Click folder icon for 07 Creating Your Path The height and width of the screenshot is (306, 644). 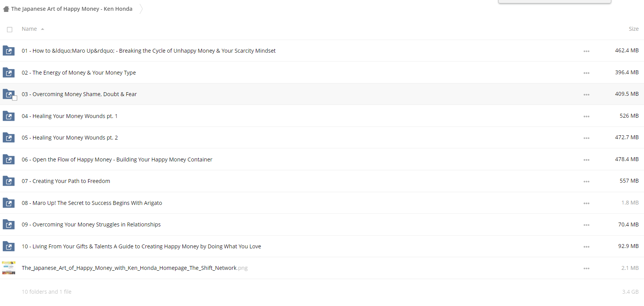click(8, 181)
